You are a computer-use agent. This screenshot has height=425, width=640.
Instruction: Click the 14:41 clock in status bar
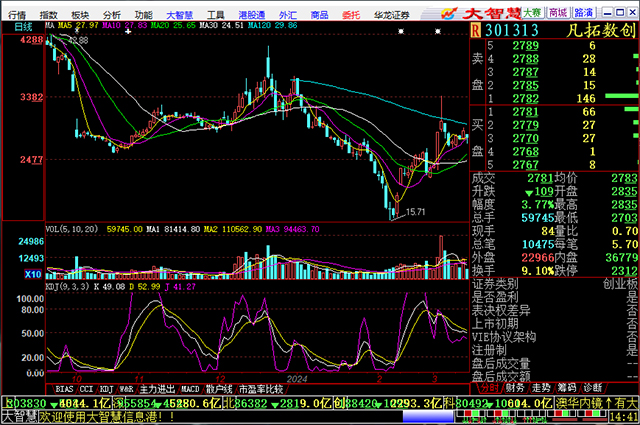(624, 417)
